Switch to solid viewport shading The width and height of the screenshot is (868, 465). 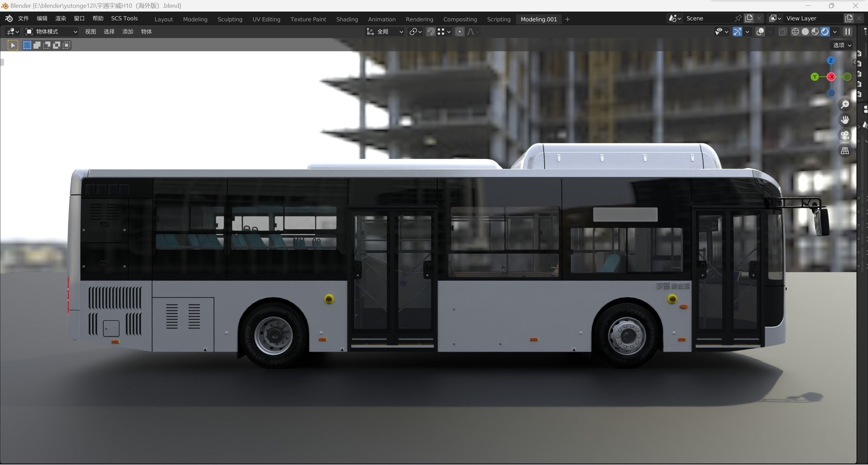click(x=805, y=32)
